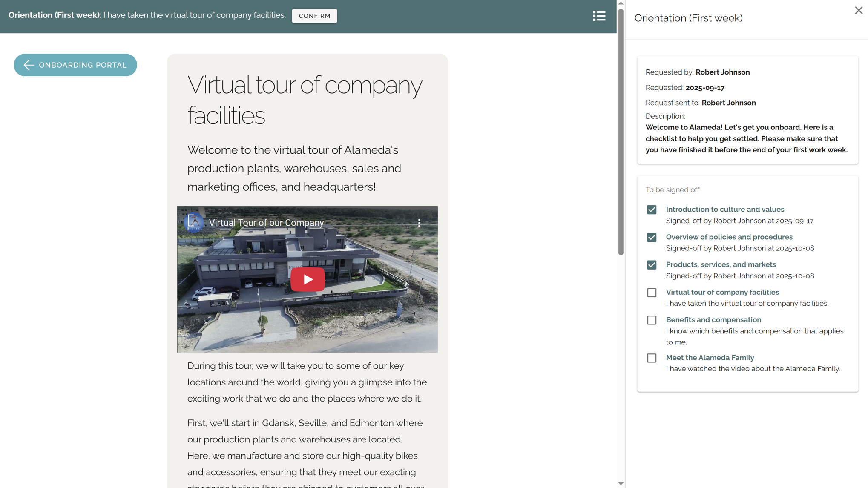
Task: Open 'Introduction to culture and values' item
Action: coord(725,209)
